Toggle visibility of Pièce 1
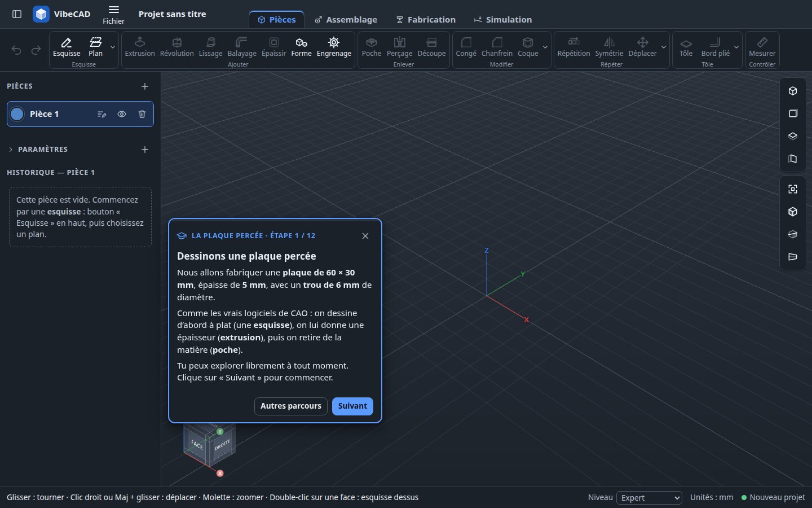Viewport: 812px width, 508px height. tap(122, 114)
